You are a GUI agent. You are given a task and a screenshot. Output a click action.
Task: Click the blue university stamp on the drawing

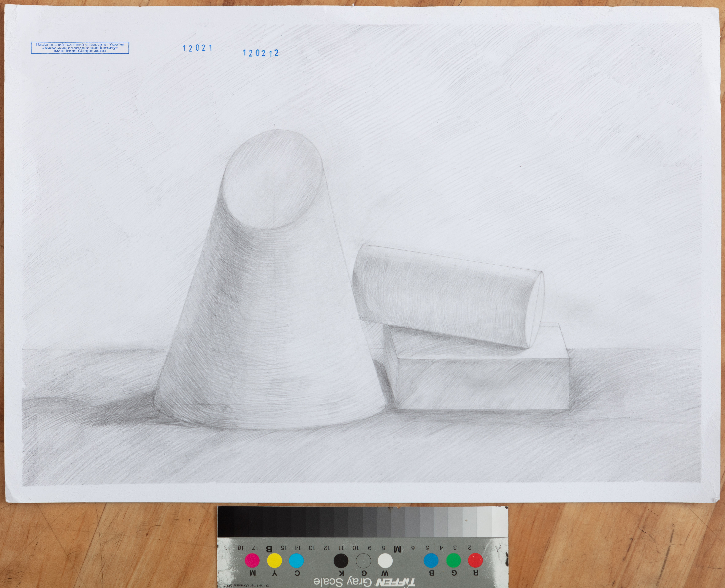(80, 48)
